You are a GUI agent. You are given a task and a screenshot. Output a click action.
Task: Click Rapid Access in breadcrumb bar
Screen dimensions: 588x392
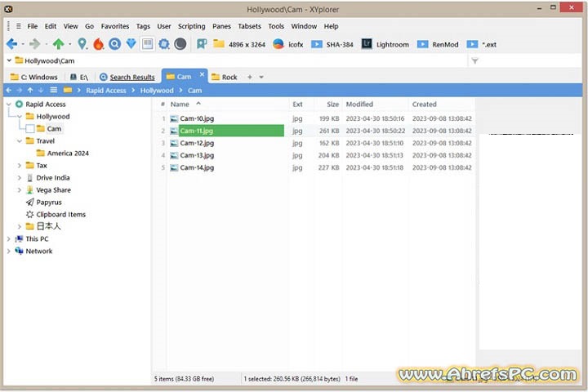pyautogui.click(x=105, y=91)
